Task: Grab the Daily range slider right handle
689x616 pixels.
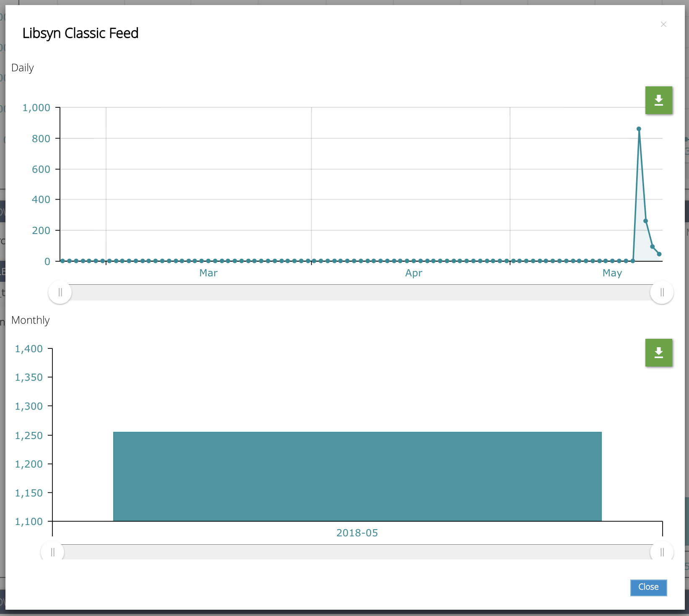Action: click(x=662, y=292)
